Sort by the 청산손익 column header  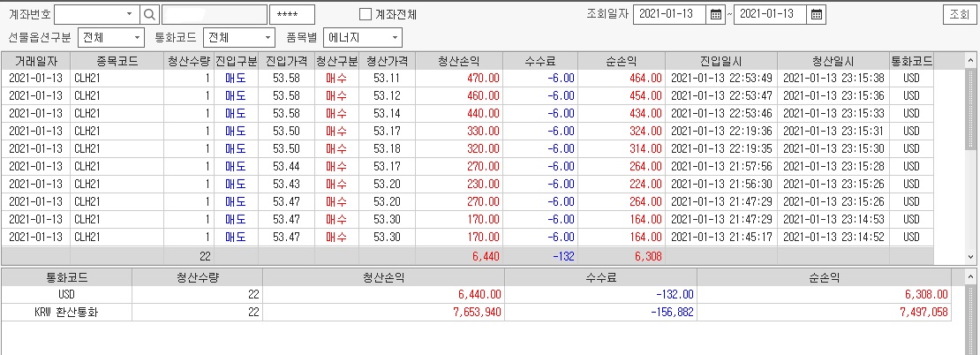459,61
